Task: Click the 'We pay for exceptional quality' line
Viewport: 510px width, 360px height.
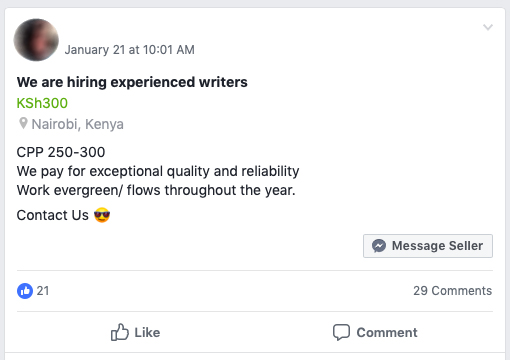Action: tap(158, 171)
